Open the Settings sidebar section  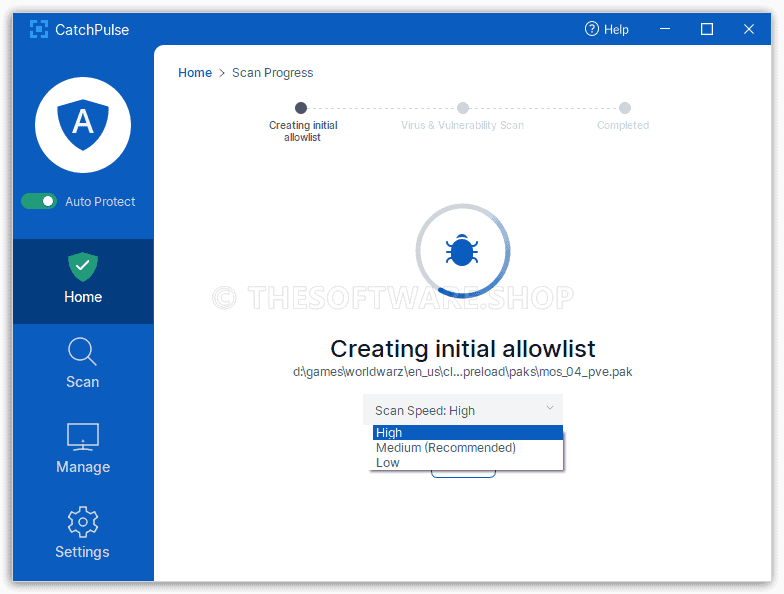[x=83, y=534]
